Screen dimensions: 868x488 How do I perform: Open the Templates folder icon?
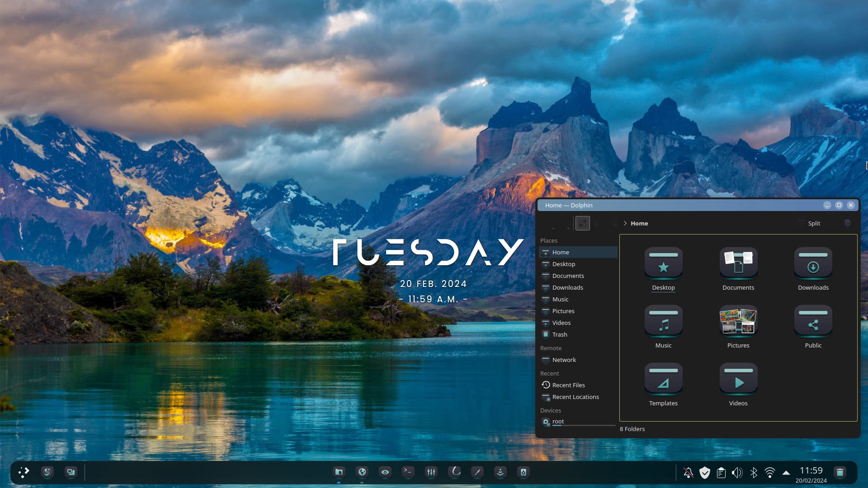[663, 380]
